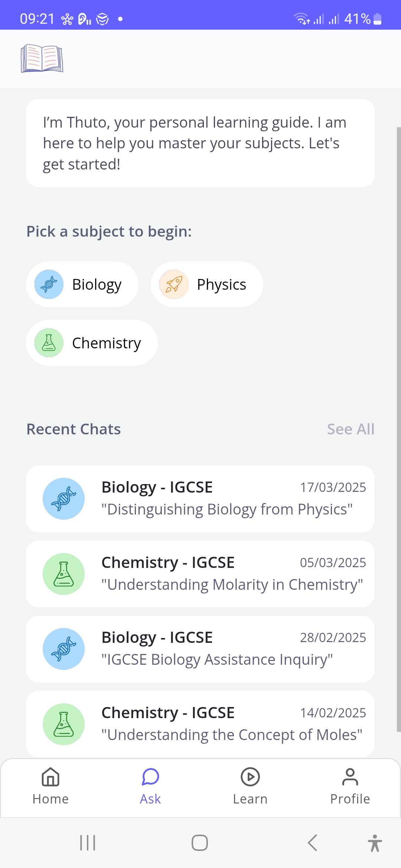Tap the open book logo icon

pyautogui.click(x=42, y=58)
